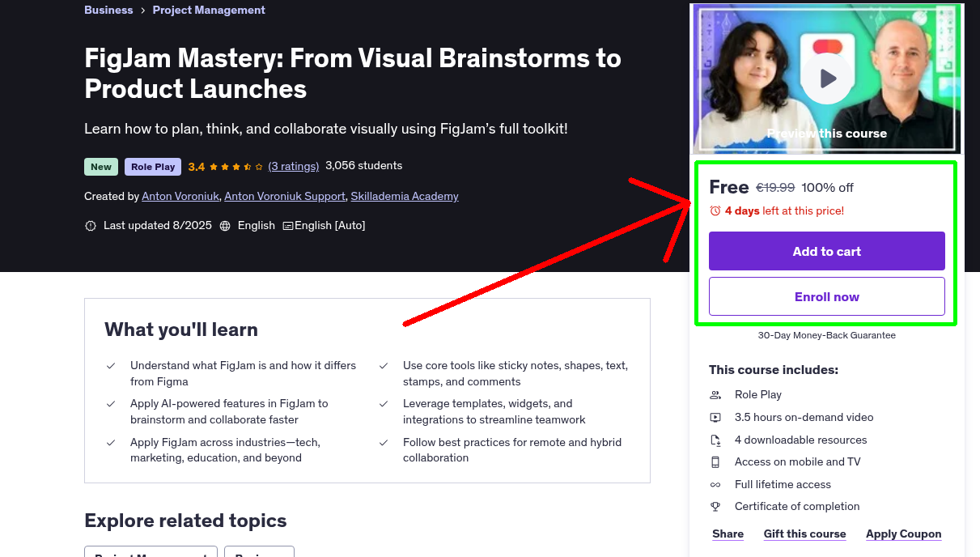980x557 pixels.
Task: Click the '3.4' rating number
Action: pyautogui.click(x=196, y=167)
